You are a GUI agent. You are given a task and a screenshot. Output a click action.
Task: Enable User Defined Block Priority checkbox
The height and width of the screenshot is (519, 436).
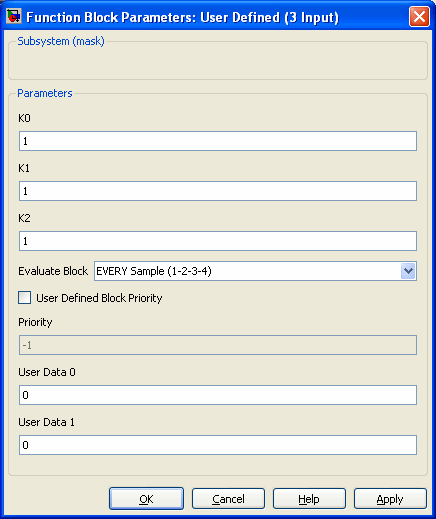24,298
